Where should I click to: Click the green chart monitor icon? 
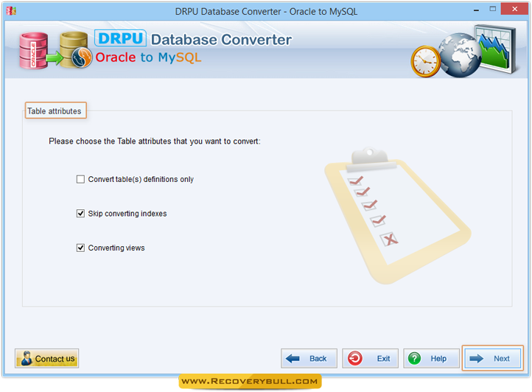pos(495,49)
